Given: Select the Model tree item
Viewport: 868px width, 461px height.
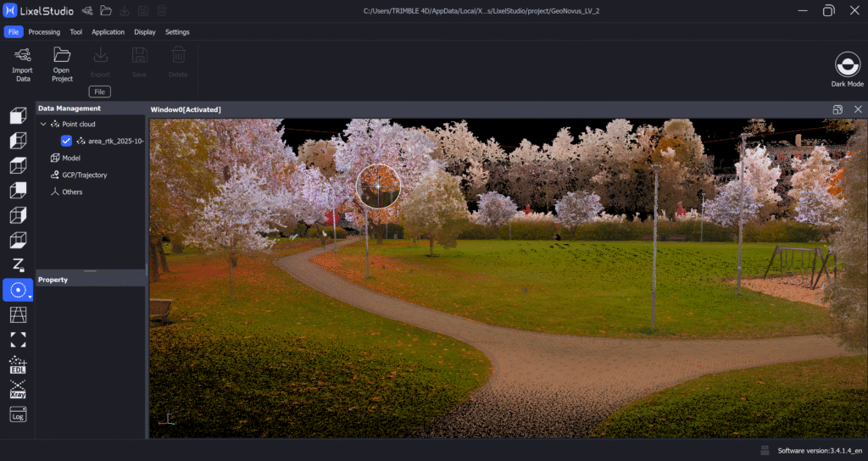Looking at the screenshot, I should [71, 158].
